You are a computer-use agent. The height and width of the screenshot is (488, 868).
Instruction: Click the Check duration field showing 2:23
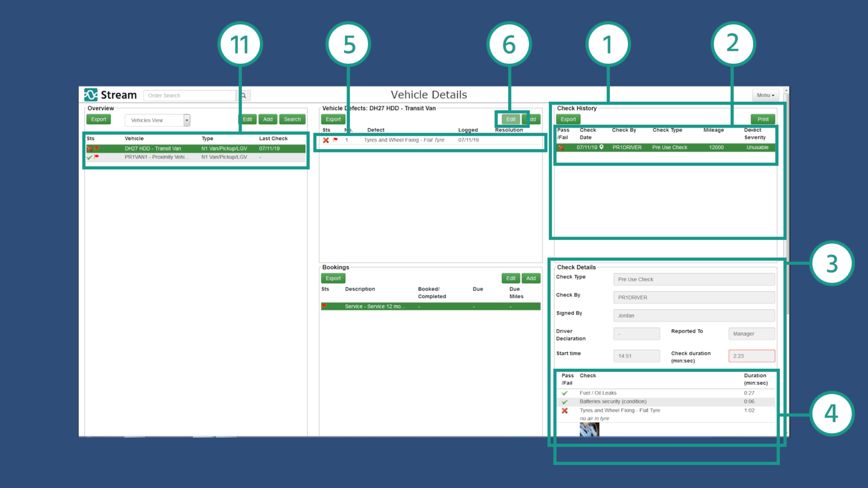752,355
